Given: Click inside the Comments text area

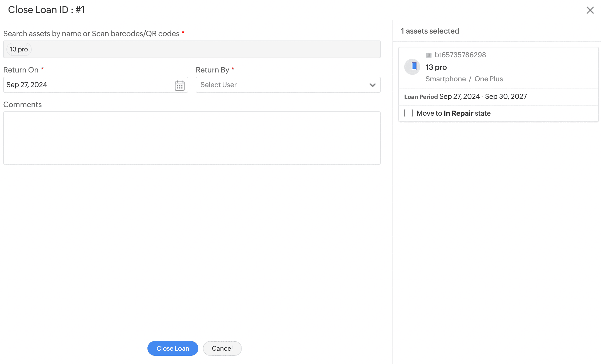Looking at the screenshot, I should click(x=192, y=138).
